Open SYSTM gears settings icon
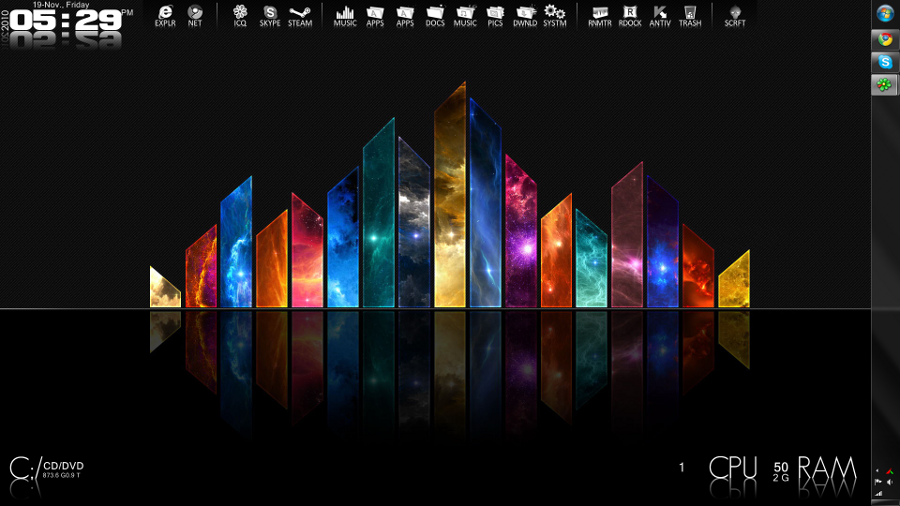 tap(554, 15)
